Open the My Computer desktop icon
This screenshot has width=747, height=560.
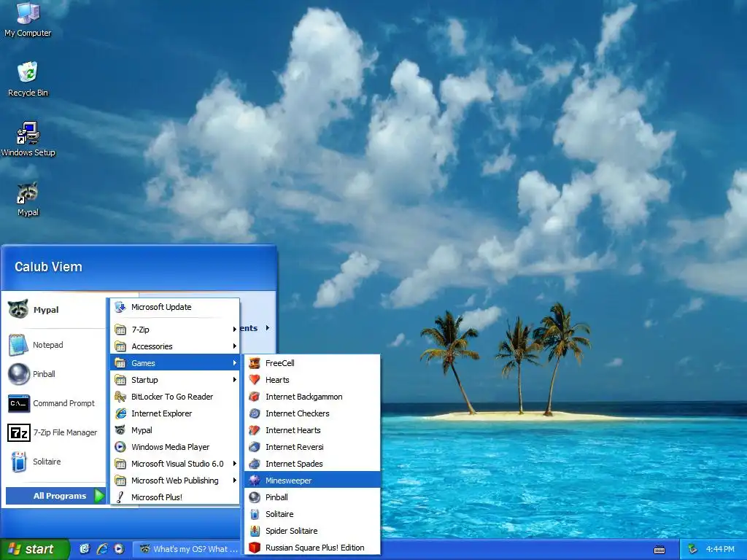28,20
